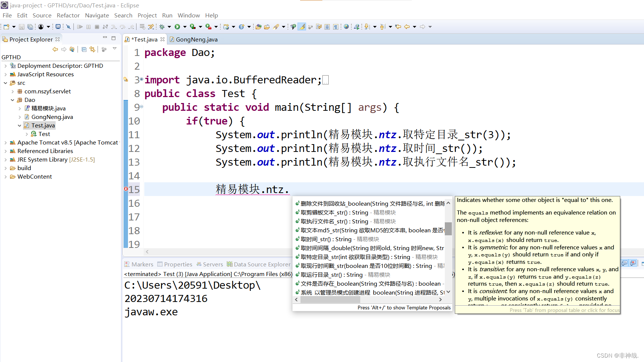Toggle Mark Occurrences highlighter

pyautogui.click(x=302, y=26)
